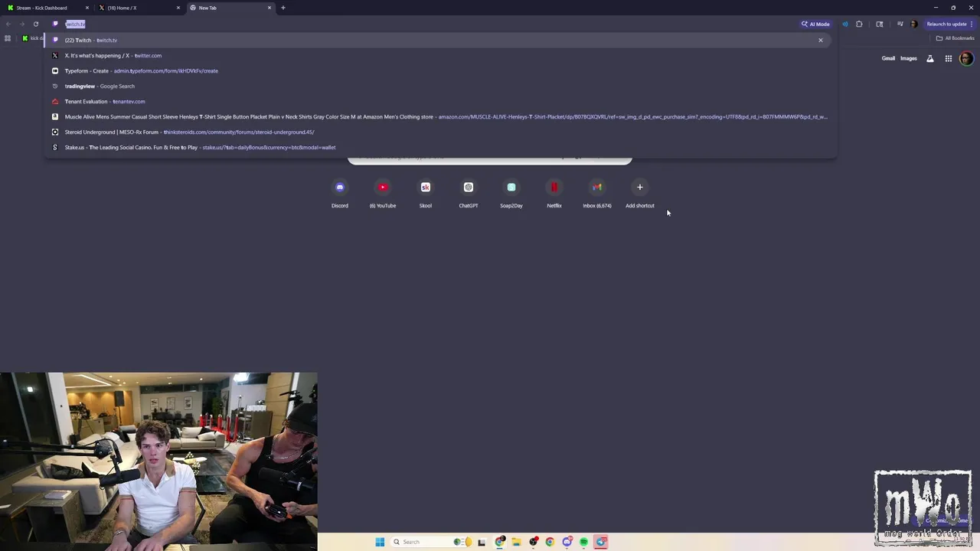Reload the current page
980x551 pixels.
click(x=35, y=24)
